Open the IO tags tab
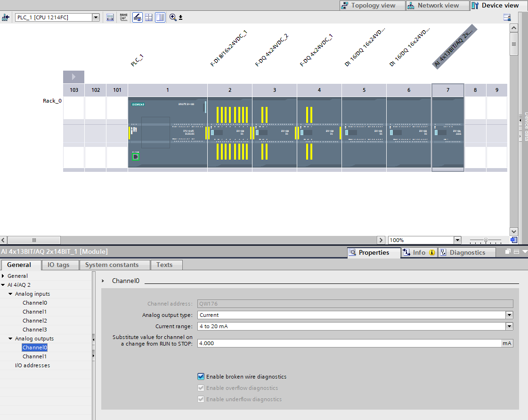This screenshot has height=420, width=528. coord(58,265)
